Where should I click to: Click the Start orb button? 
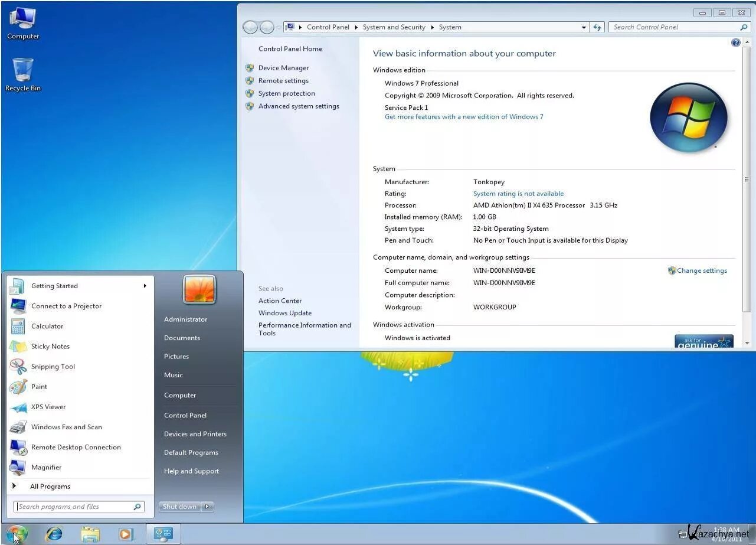point(17,534)
